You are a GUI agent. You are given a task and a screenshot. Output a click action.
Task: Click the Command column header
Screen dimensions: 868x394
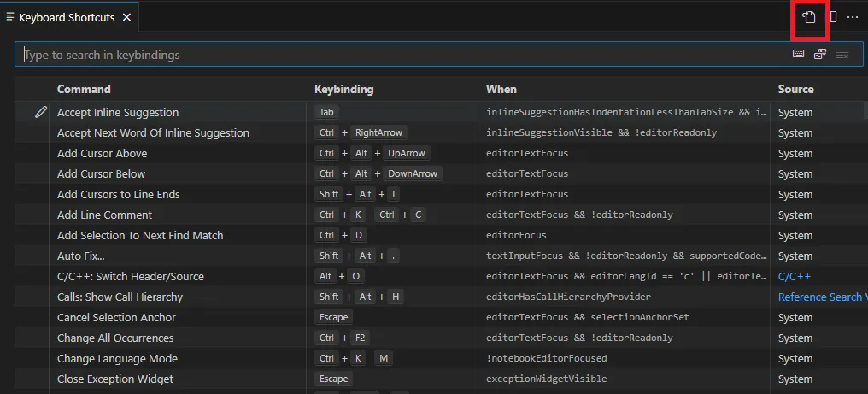click(x=84, y=89)
